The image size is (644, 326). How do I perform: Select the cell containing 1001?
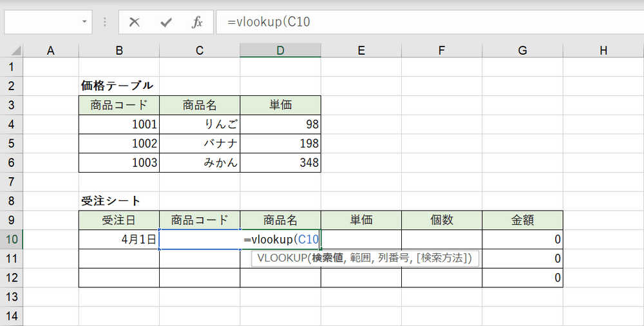click(119, 124)
